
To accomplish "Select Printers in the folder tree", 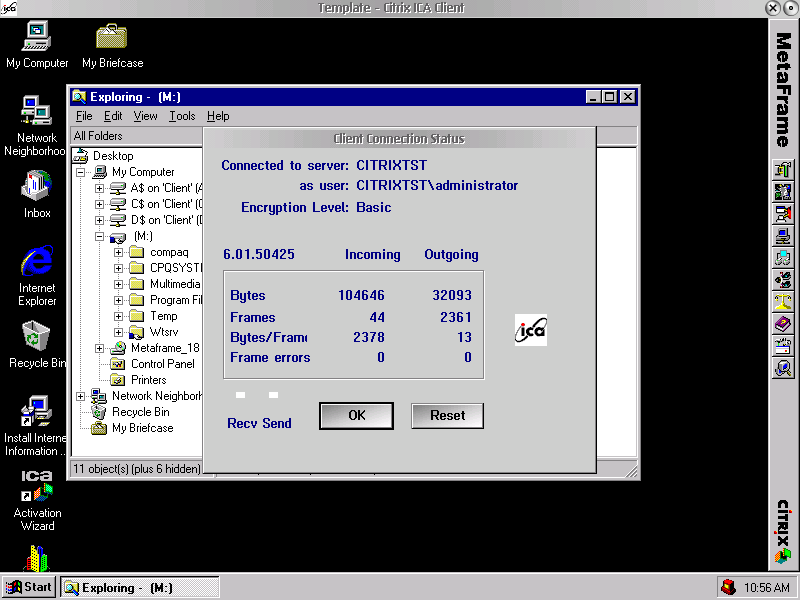I will point(148,380).
